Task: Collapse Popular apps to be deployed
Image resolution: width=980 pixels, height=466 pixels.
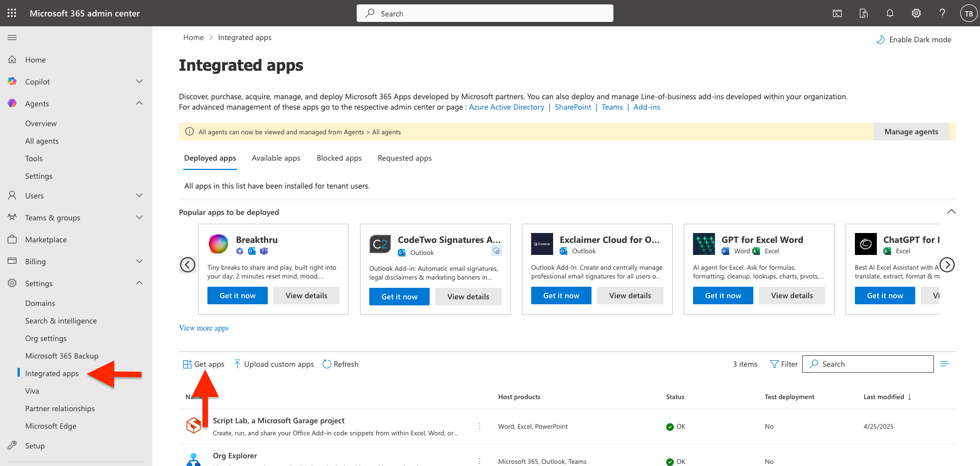Action: [x=951, y=212]
